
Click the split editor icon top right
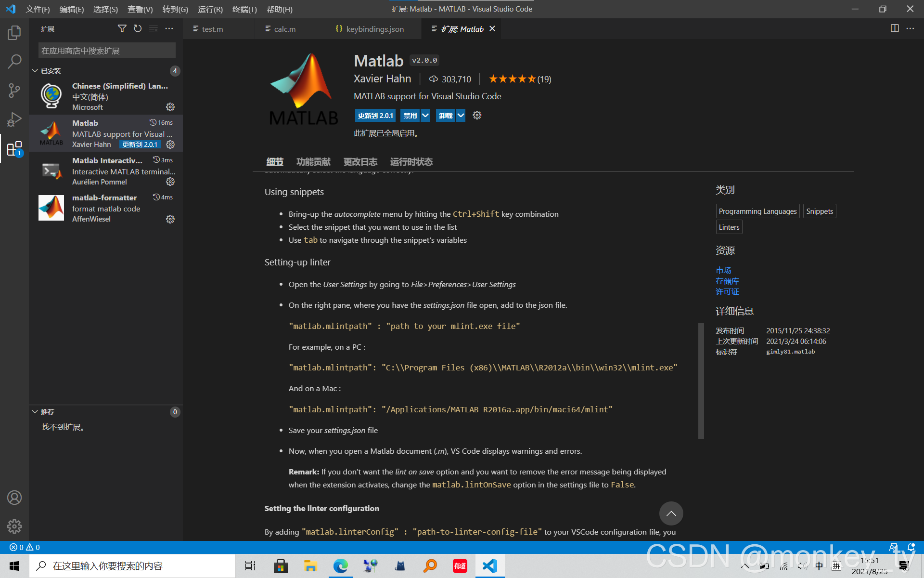894,28
